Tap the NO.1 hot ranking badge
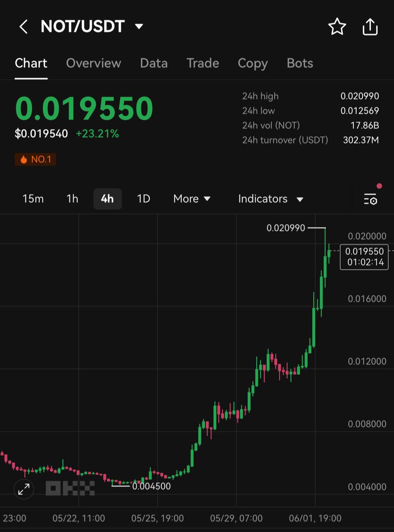This screenshot has width=394, height=532. [x=35, y=159]
